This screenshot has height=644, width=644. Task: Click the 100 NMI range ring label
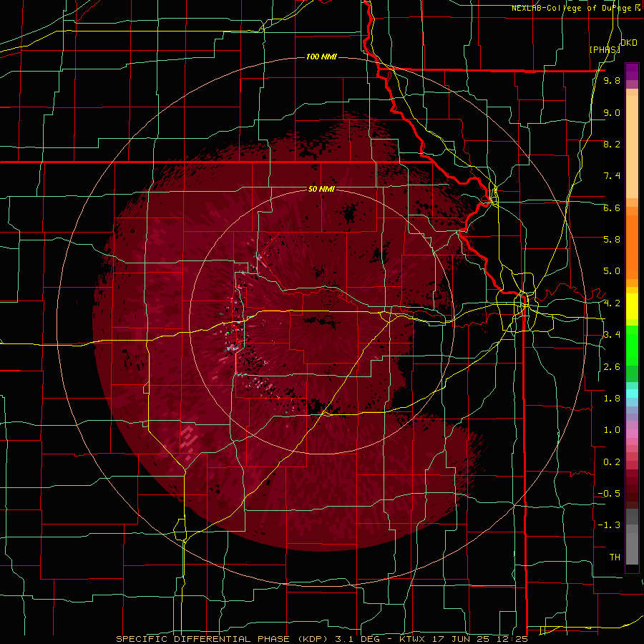pos(321,57)
